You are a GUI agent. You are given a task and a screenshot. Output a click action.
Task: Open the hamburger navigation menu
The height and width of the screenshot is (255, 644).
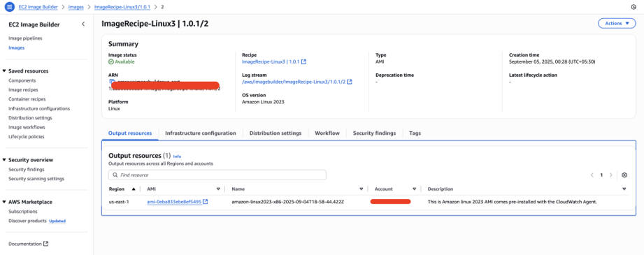click(x=9, y=7)
